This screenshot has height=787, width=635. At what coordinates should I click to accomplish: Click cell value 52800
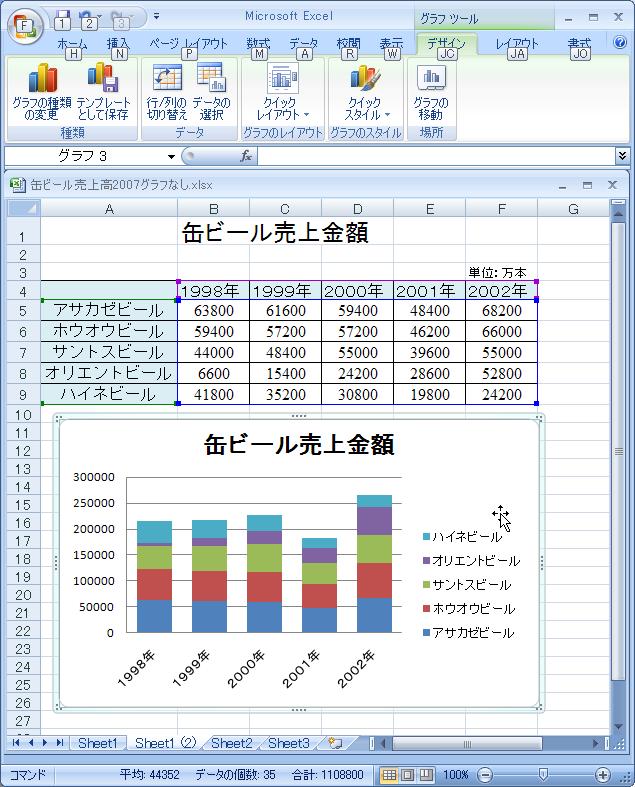click(x=501, y=373)
